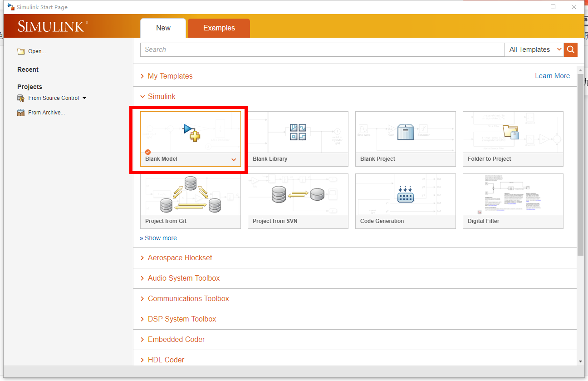Click the scrollbar up arrow
The image size is (588, 381).
click(x=580, y=70)
